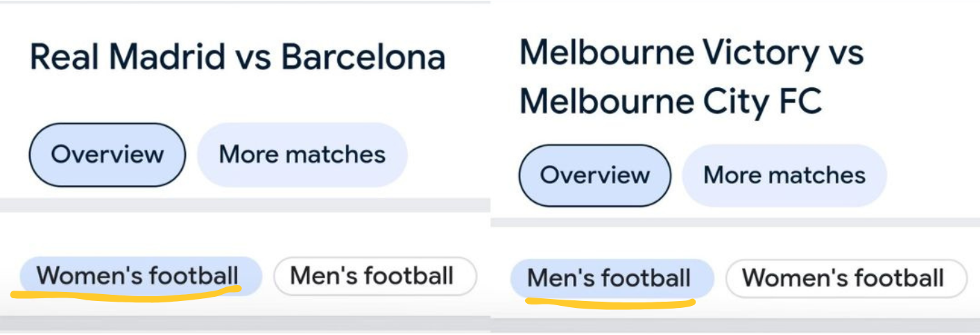The width and height of the screenshot is (980, 335).
Task: Click Melbourne Victory text in the heading
Action: coord(668,53)
